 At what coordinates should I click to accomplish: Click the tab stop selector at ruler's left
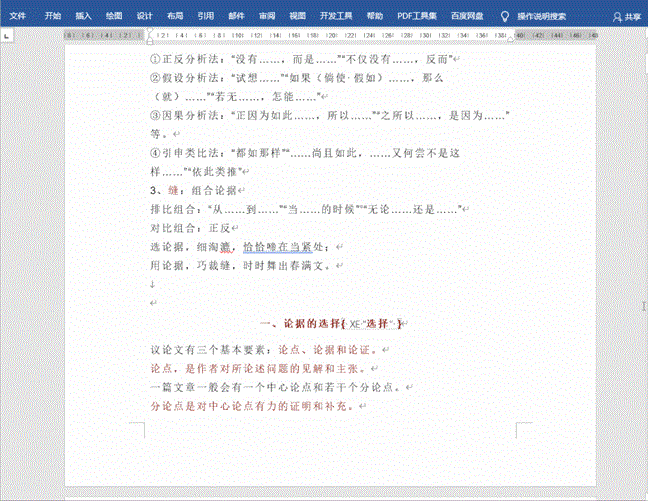[x=9, y=36]
